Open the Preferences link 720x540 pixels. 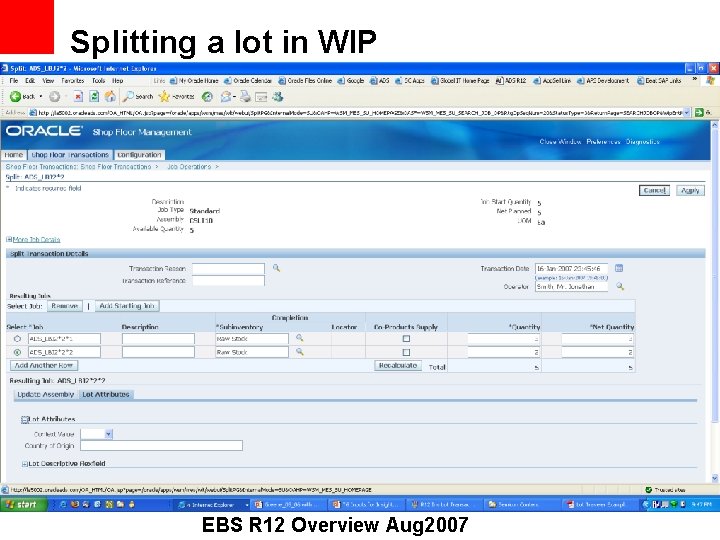point(603,141)
